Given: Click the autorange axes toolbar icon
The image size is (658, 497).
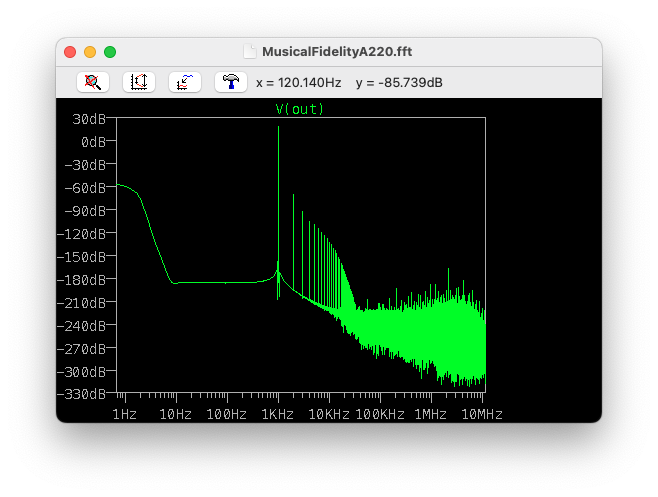Looking at the screenshot, I should [139, 82].
